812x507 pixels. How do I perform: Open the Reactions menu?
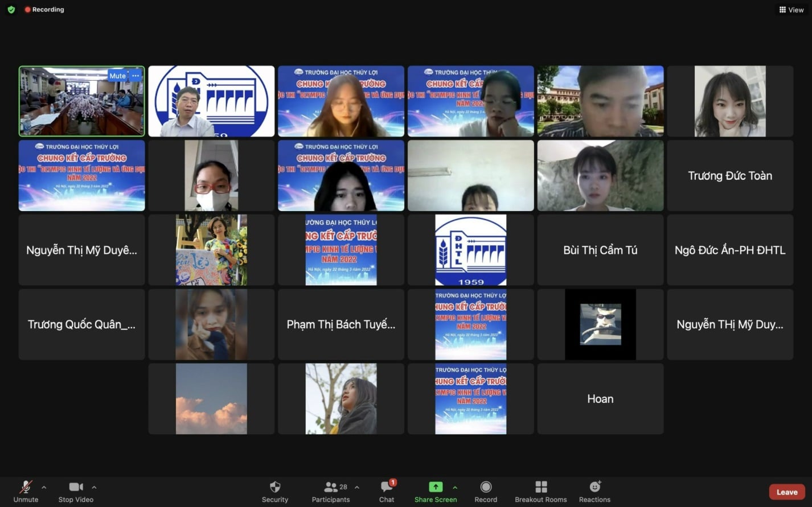click(x=594, y=491)
